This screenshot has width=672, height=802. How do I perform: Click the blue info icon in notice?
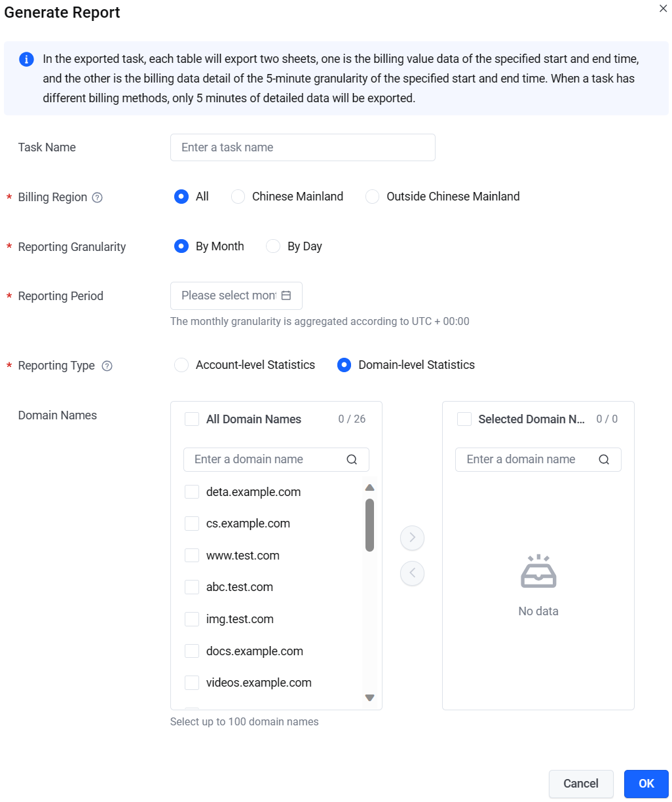(26, 60)
